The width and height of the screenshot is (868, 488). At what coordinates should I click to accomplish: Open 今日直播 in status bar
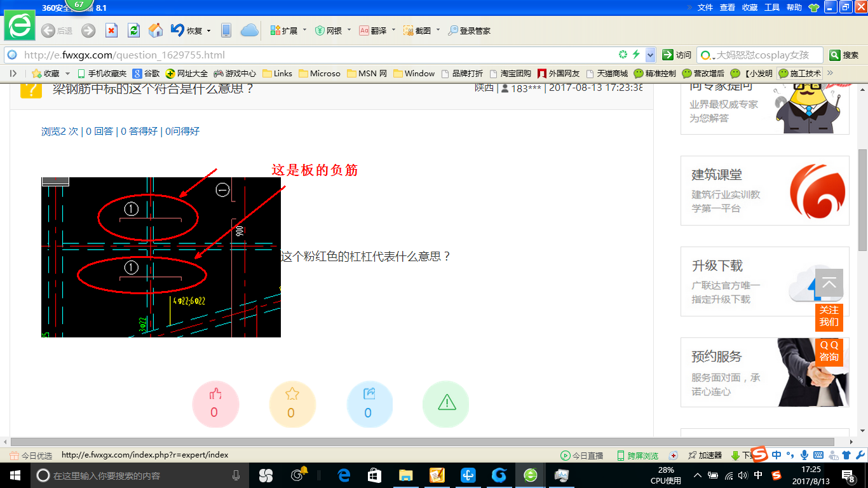pos(582,456)
